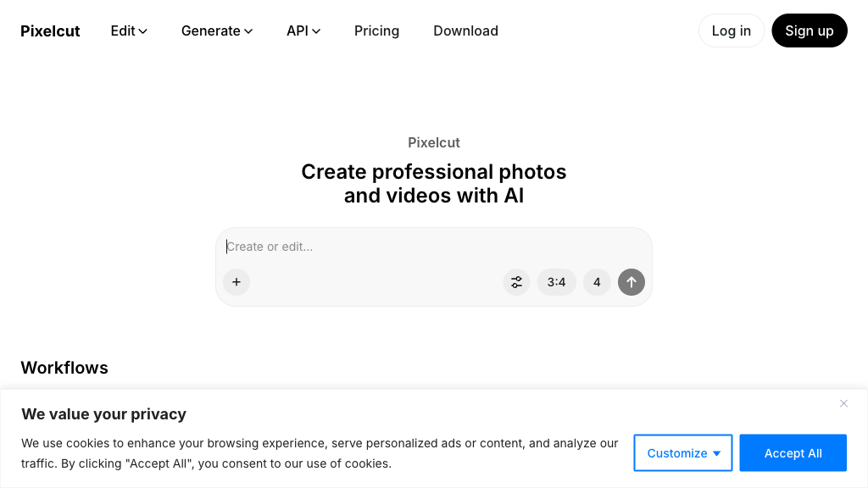
Task: Click the Log in button
Action: pos(731,31)
